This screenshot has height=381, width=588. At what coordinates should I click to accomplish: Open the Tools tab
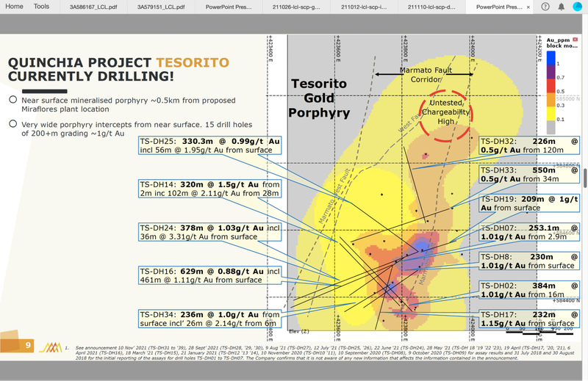[x=41, y=7]
